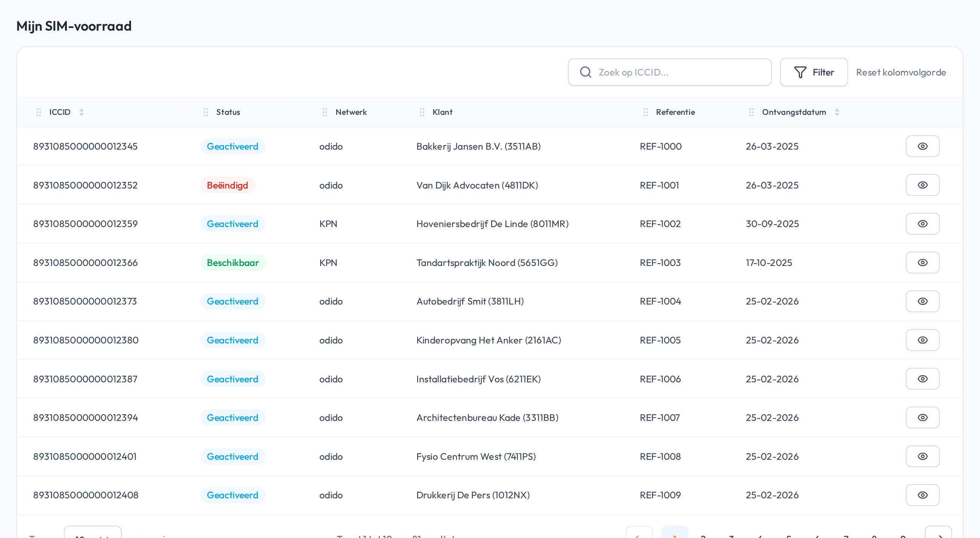This screenshot has height=538, width=980.
Task: Click the search magnifier icon
Action: (x=586, y=72)
